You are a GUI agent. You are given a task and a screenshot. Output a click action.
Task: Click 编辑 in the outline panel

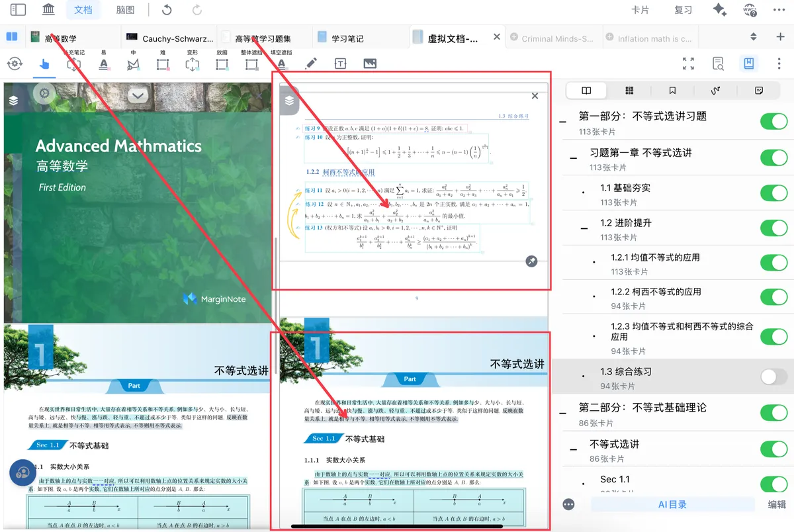click(x=777, y=504)
